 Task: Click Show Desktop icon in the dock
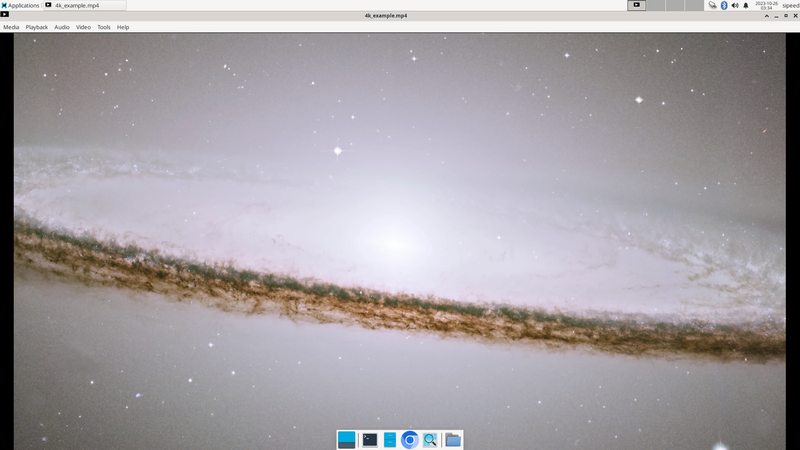click(346, 440)
